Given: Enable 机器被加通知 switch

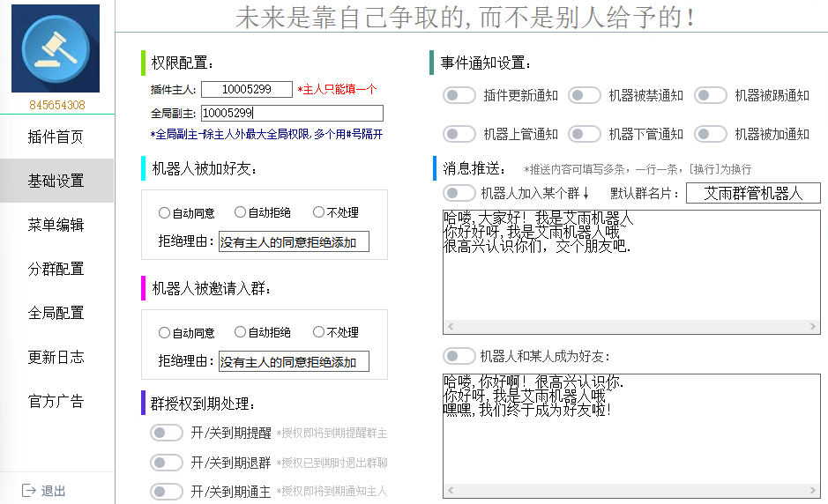Looking at the screenshot, I should pyautogui.click(x=710, y=134).
